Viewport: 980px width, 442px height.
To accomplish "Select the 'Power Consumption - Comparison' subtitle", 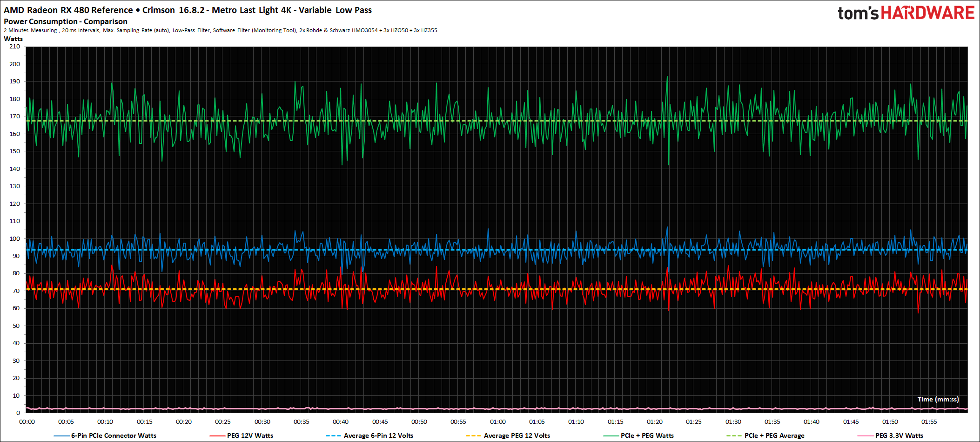I will [66, 21].
